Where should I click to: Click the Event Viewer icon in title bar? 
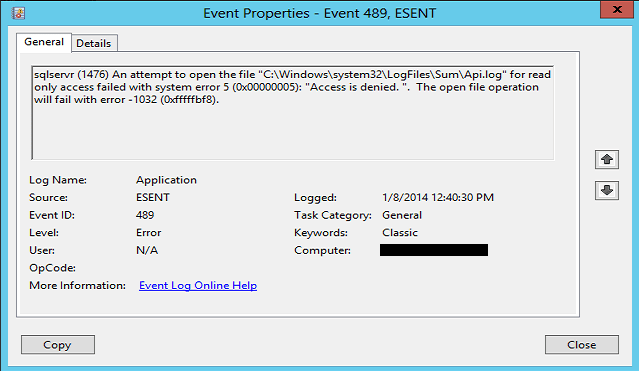click(x=18, y=13)
